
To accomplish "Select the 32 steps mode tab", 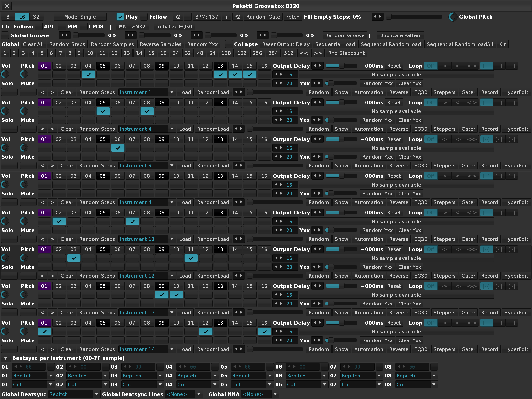I will [x=36, y=17].
